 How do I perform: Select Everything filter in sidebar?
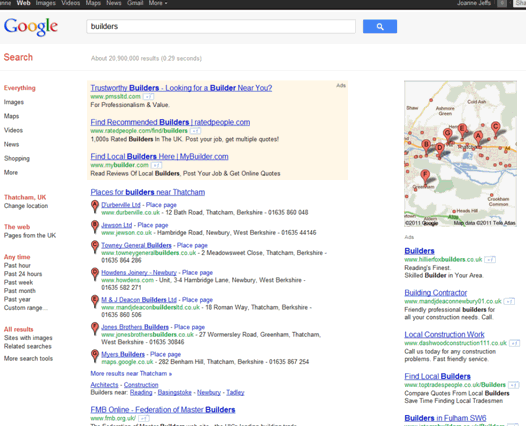(19, 88)
